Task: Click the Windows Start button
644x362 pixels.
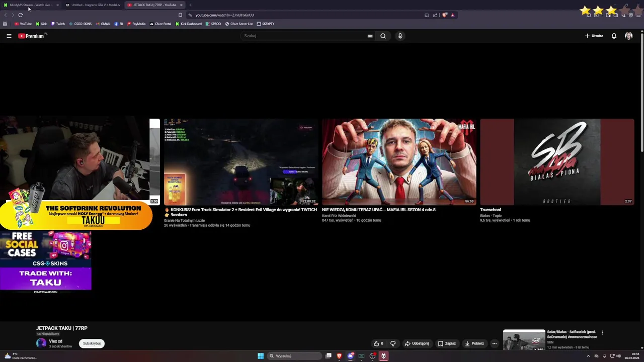Action: tap(261, 356)
